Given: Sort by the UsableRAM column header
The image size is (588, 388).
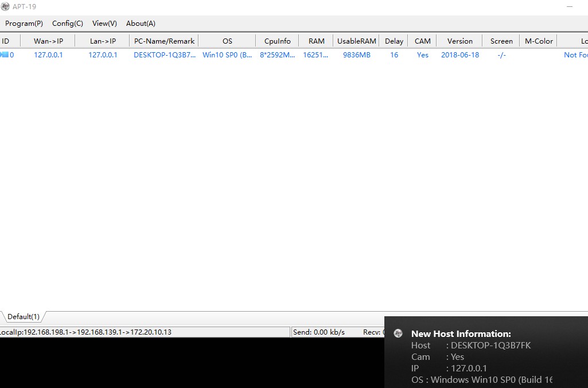Looking at the screenshot, I should [x=356, y=41].
